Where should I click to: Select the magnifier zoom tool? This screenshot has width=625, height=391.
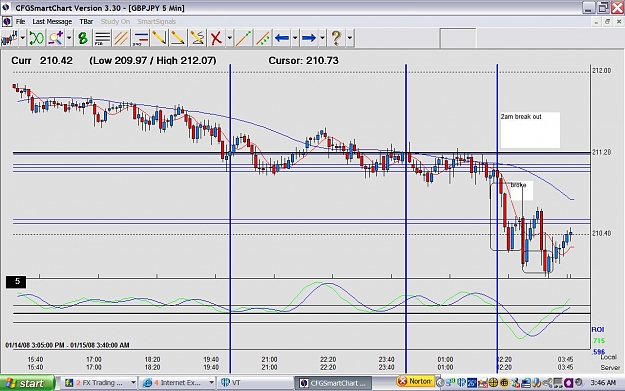(55, 38)
